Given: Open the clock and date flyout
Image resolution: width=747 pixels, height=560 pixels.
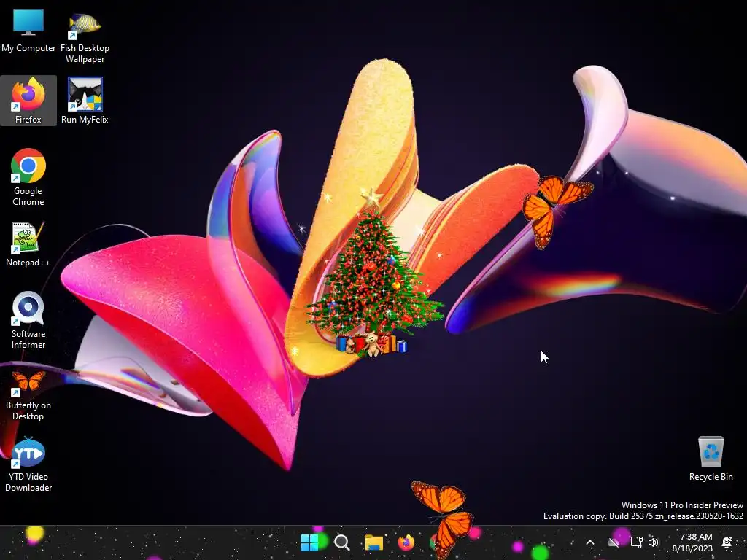Looking at the screenshot, I should pos(693,542).
